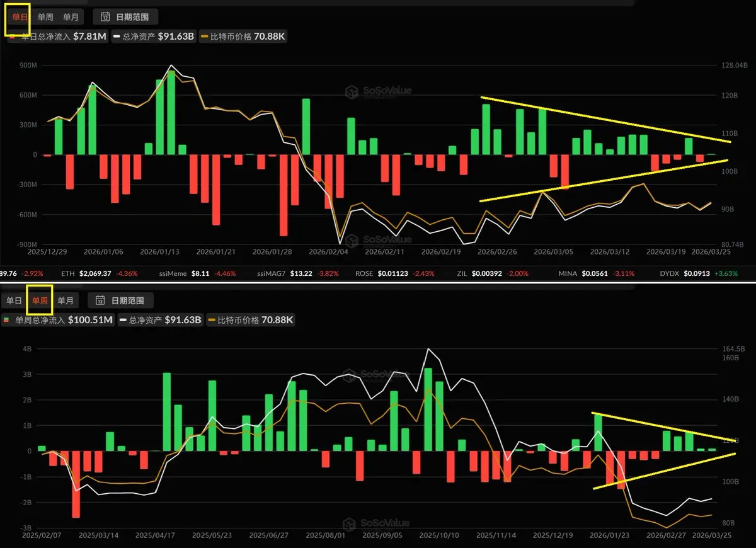Click the tallest green weekly bar near 2025/10/10
756x548 pixels.
tap(428, 409)
